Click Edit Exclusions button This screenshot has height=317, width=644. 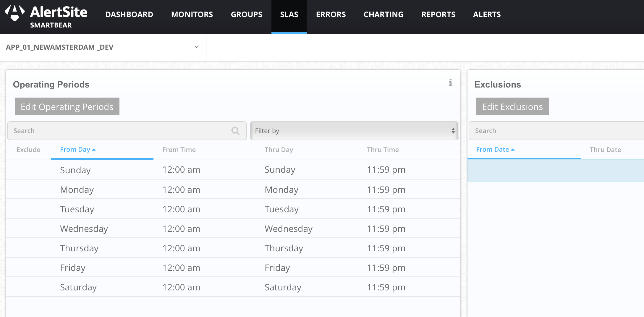pos(512,106)
